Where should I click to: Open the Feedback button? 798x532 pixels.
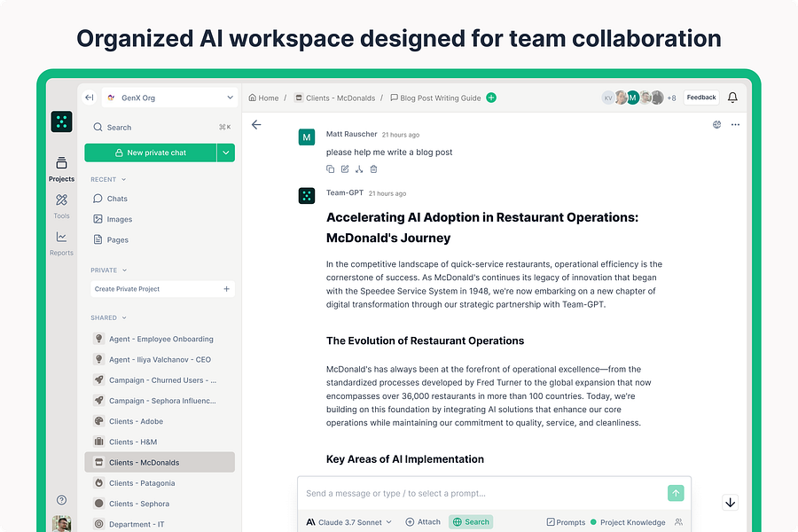tap(701, 98)
